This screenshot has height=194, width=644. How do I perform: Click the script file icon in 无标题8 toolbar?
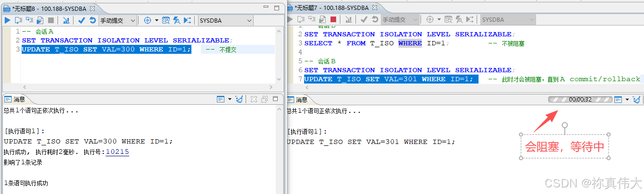coord(40,20)
